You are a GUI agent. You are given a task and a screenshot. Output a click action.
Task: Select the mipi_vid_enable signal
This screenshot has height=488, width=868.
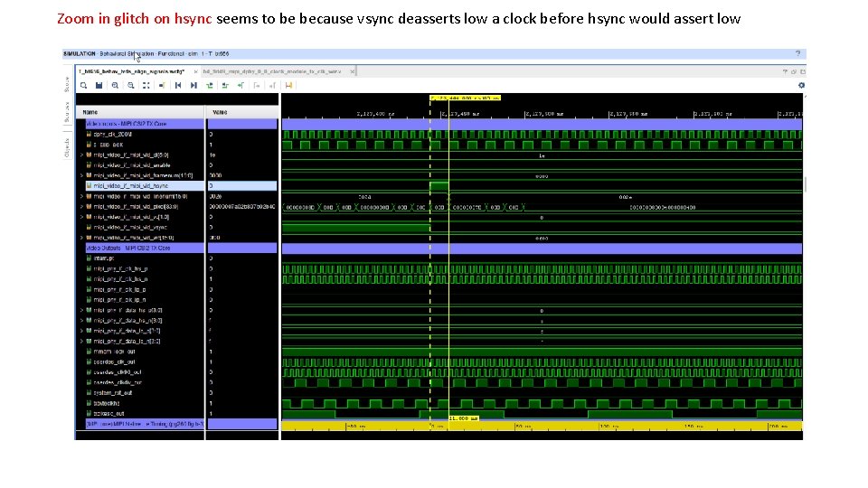pyautogui.click(x=132, y=165)
